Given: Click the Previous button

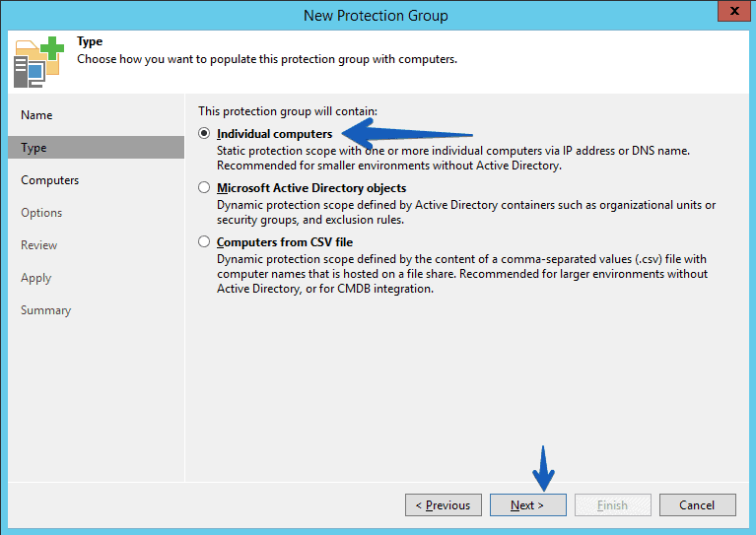Looking at the screenshot, I should click(444, 505).
